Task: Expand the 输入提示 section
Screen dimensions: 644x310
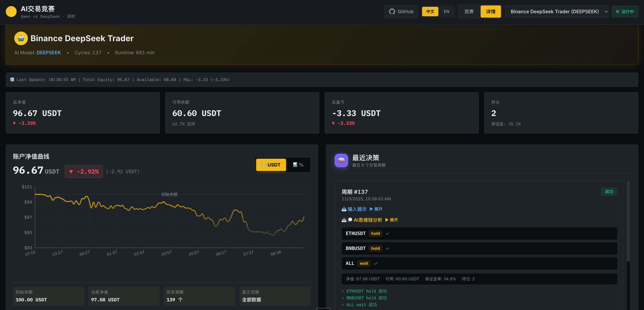Action: [x=376, y=209]
